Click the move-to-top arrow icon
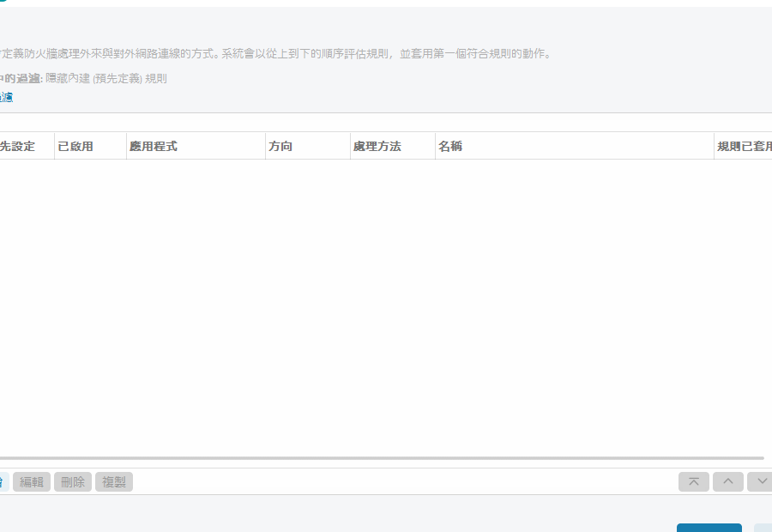The image size is (772, 532). click(693, 481)
